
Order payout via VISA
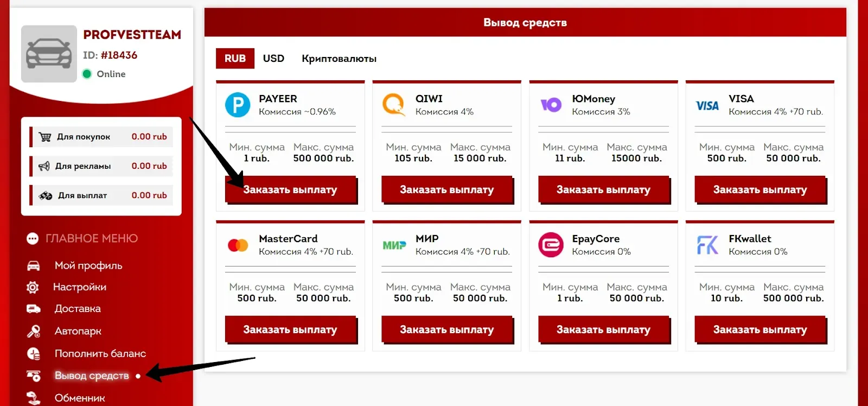(760, 189)
